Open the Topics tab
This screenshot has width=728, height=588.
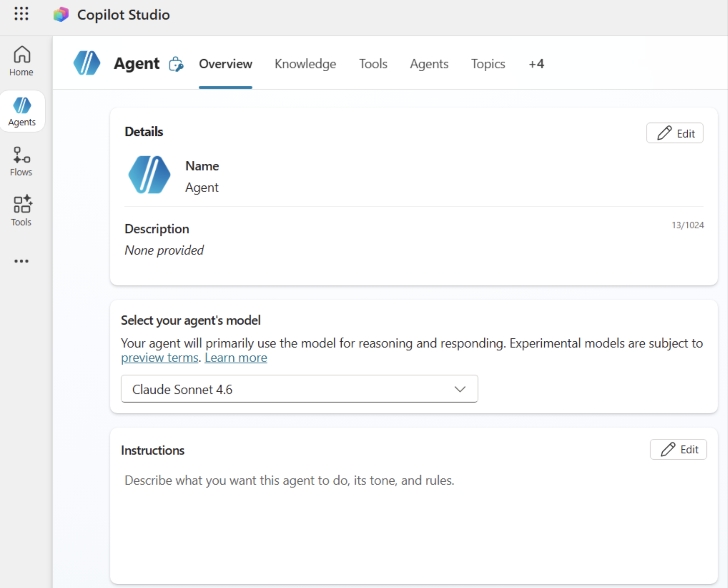click(x=488, y=64)
